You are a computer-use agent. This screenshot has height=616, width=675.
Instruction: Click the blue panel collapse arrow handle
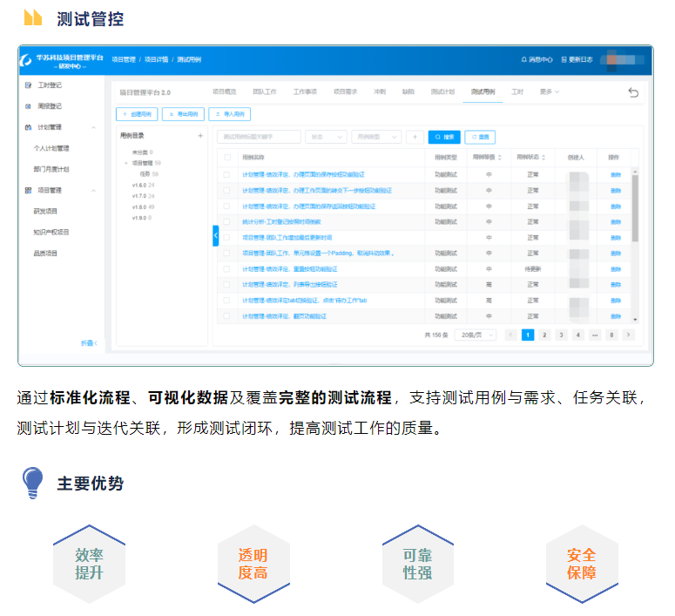click(x=215, y=235)
